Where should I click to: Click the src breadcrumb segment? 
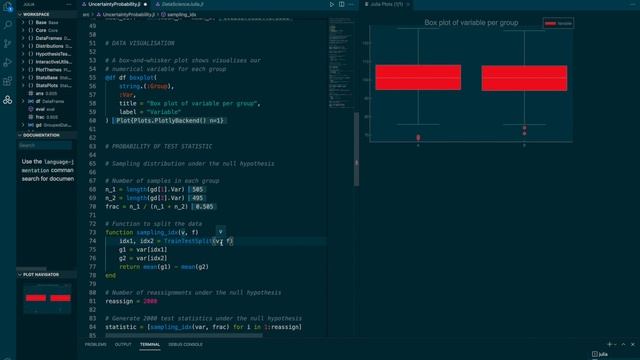coord(86,14)
